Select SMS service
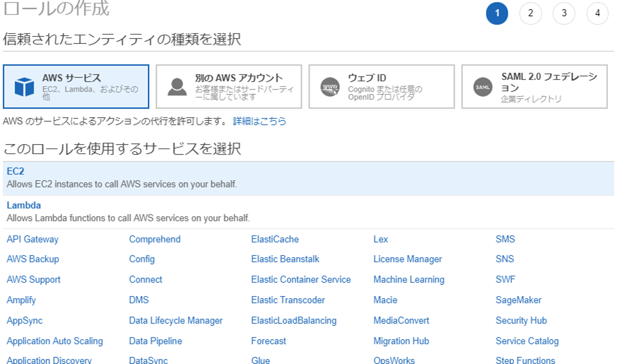The height and width of the screenshot is (364, 622). 505,239
